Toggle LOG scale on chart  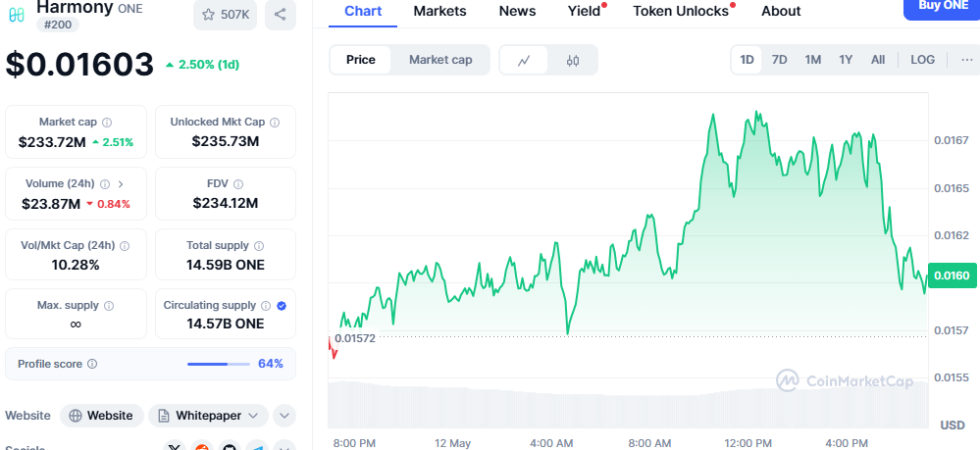[x=922, y=60]
